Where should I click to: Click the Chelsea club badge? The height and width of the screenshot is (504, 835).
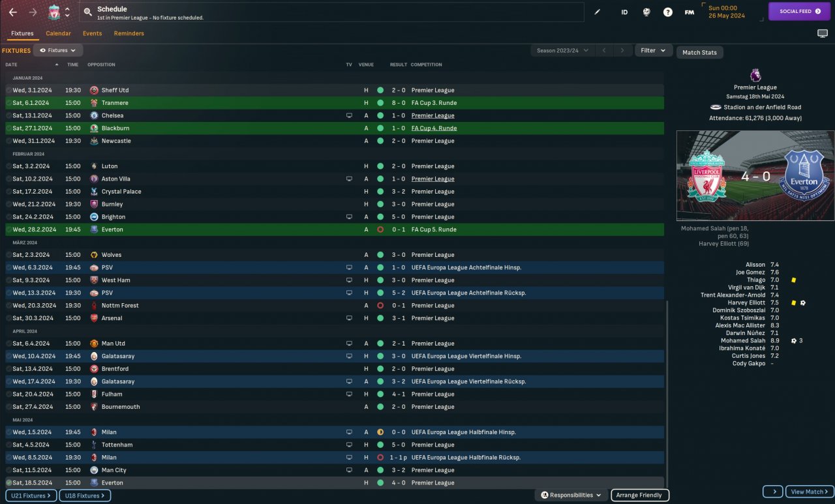[95, 115]
